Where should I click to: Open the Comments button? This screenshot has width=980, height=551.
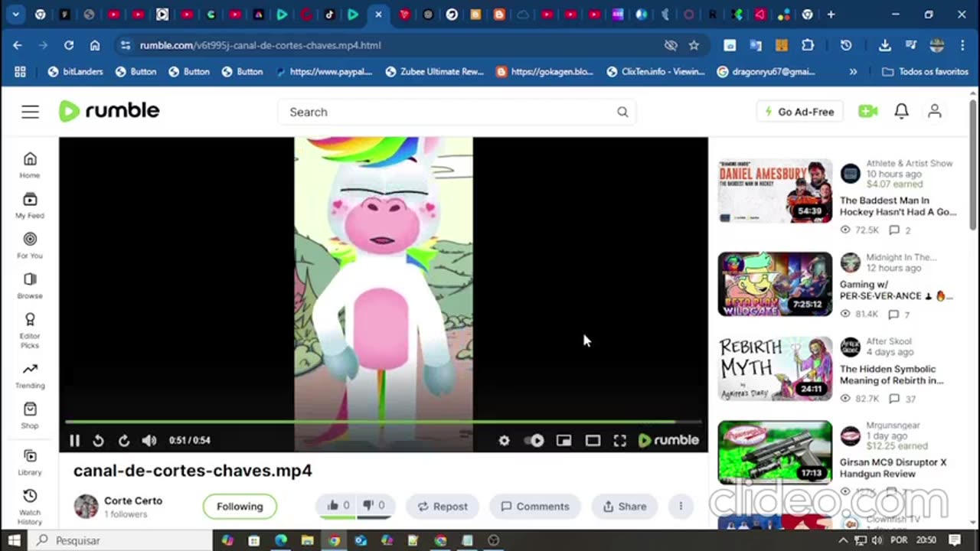coord(534,506)
